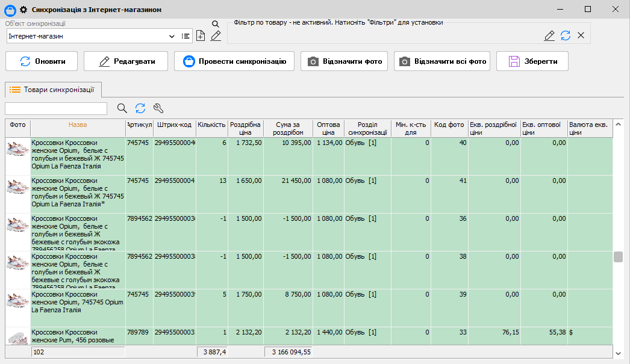
Task: Open table settings wrench icon
Action: click(x=158, y=108)
